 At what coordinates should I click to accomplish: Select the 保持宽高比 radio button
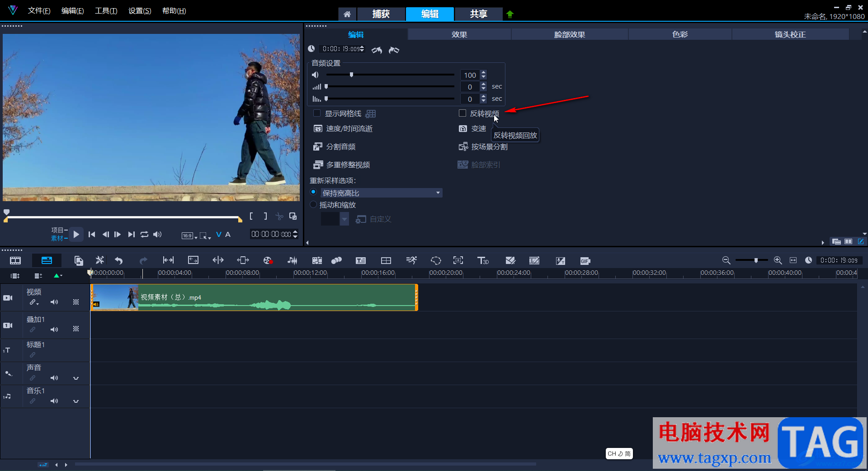pyautogui.click(x=313, y=192)
